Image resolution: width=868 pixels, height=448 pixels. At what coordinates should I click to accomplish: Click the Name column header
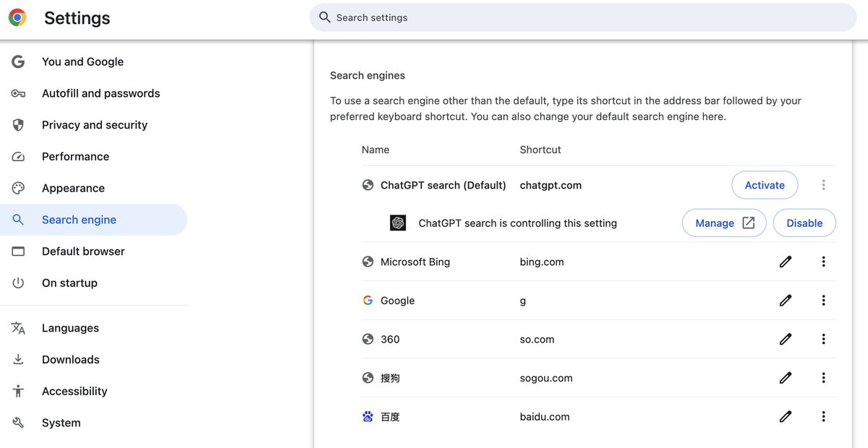[375, 150]
